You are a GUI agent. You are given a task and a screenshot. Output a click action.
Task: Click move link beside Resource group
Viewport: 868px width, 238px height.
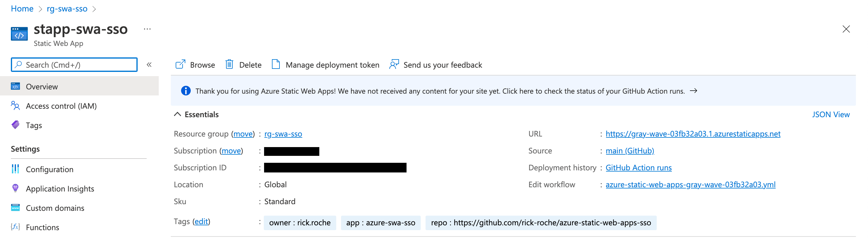[x=243, y=134]
